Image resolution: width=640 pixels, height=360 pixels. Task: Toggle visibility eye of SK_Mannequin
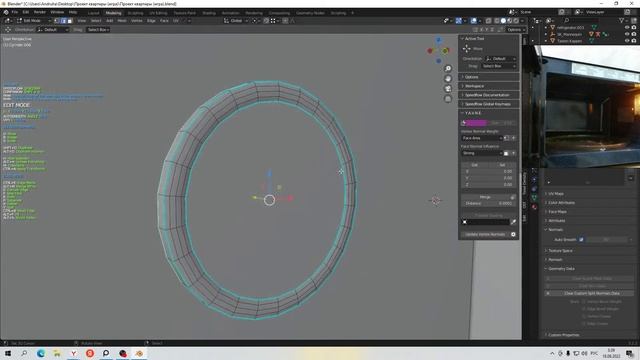coord(627,34)
